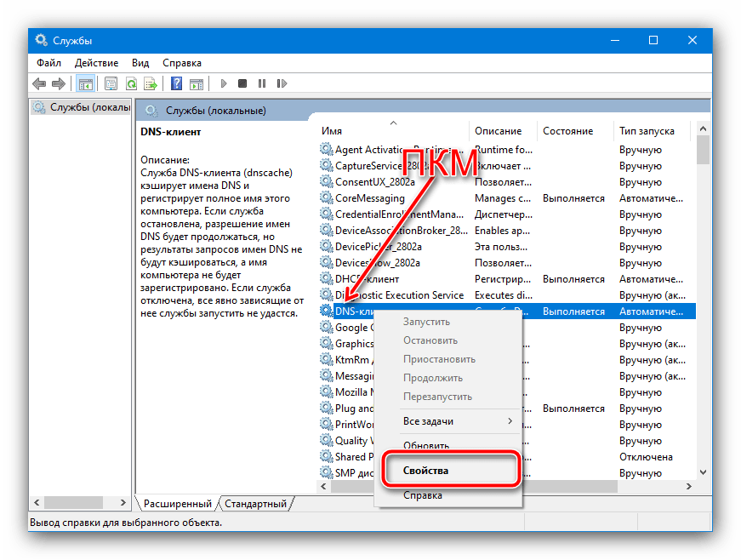This screenshot has width=741, height=560.
Task: Choose Свойства in the context menu
Action: tap(449, 471)
